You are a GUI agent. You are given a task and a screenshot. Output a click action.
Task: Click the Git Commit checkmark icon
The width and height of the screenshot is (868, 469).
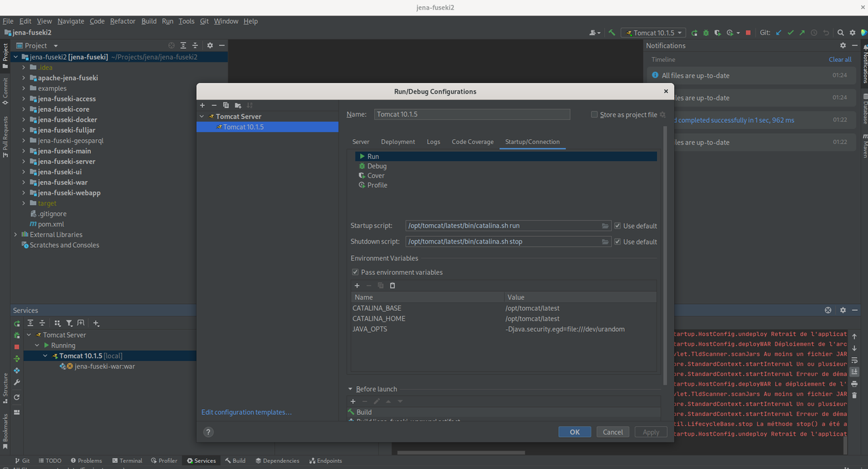click(x=790, y=33)
